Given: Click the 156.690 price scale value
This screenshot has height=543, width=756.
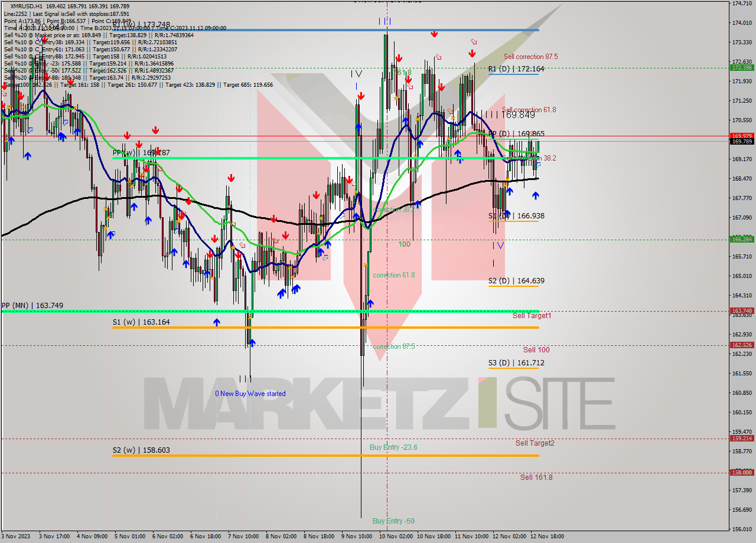Looking at the screenshot, I should click(x=741, y=510).
